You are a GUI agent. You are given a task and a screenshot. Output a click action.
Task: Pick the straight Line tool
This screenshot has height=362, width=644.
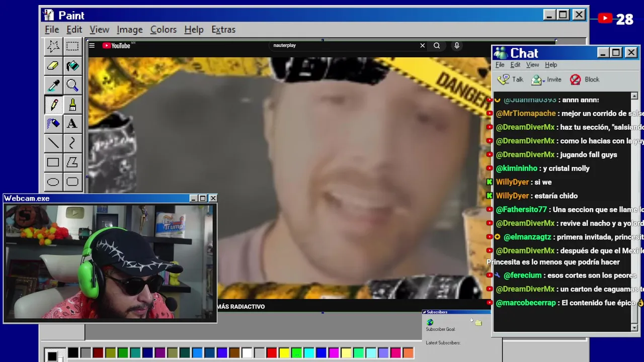tap(53, 143)
